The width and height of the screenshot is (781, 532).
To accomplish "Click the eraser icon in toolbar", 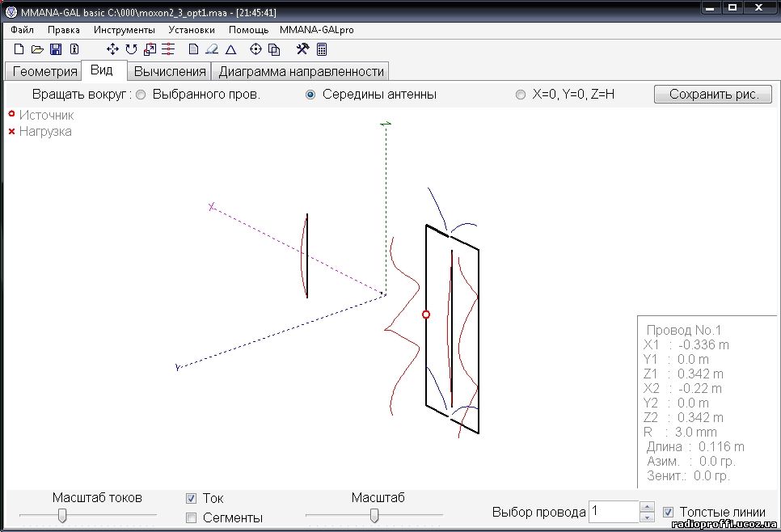I will point(212,49).
